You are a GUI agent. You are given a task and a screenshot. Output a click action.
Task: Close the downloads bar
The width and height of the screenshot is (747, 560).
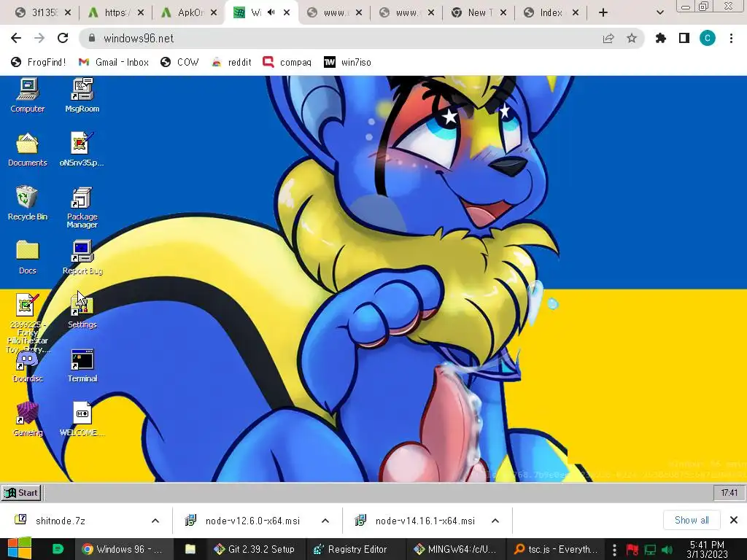(x=734, y=520)
